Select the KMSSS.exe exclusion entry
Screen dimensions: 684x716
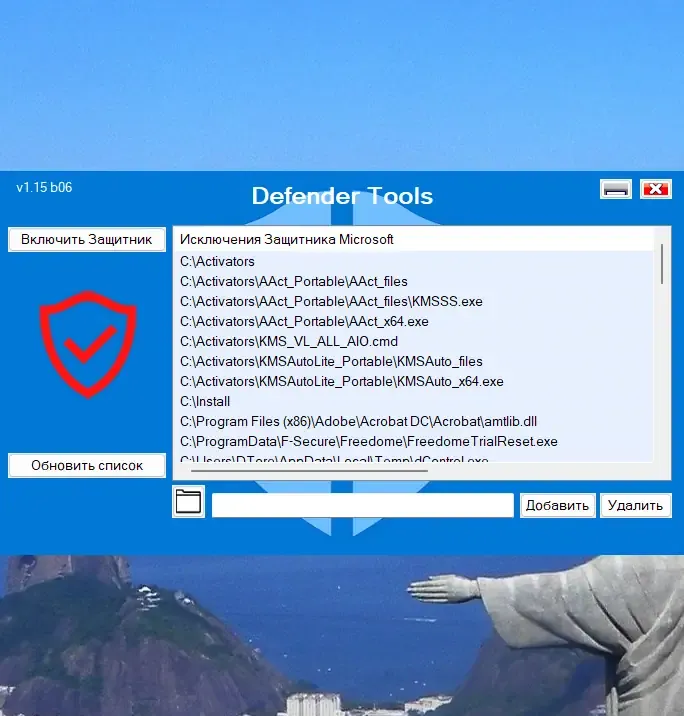pos(331,302)
